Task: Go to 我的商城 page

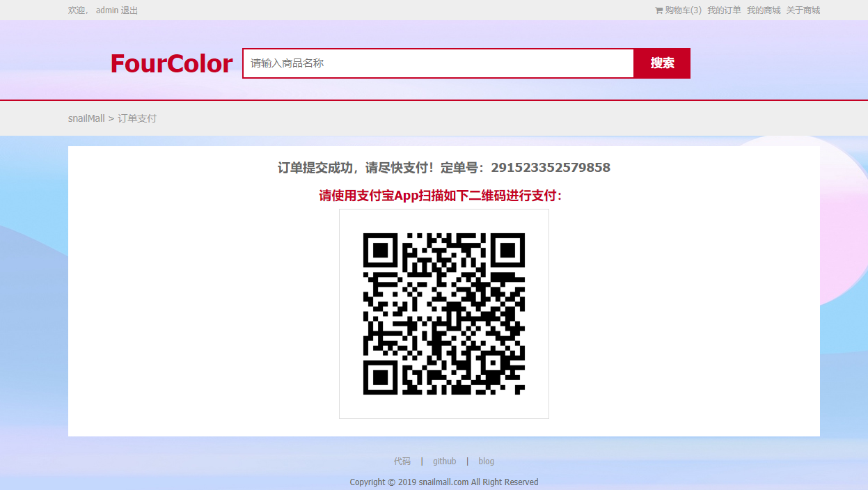Action: [x=764, y=10]
